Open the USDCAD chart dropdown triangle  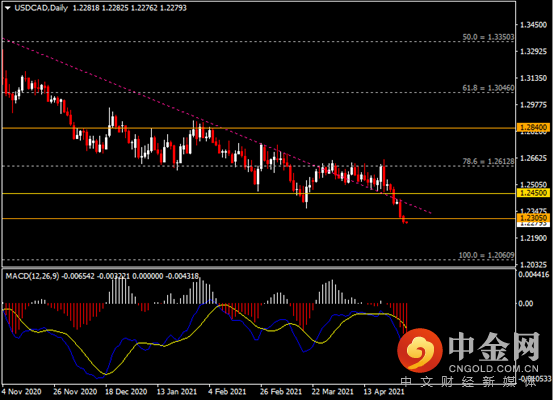[7, 8]
